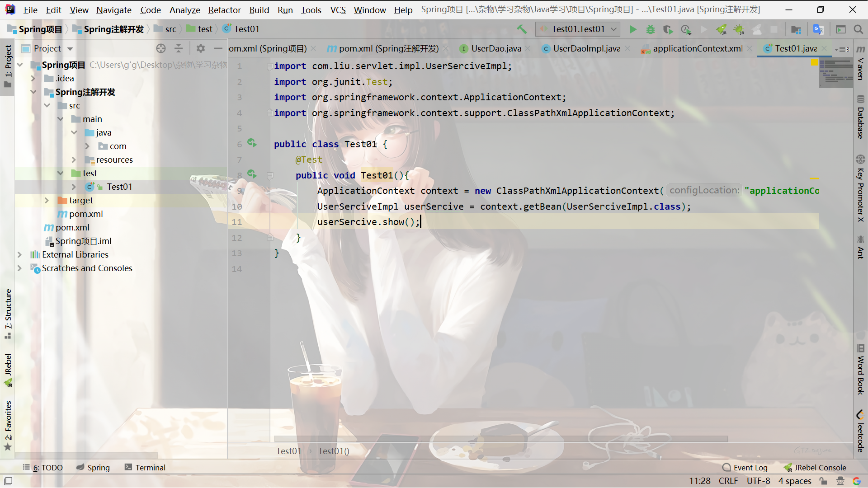Expand the target folder
The height and width of the screenshot is (488, 868).
pyautogui.click(x=47, y=201)
